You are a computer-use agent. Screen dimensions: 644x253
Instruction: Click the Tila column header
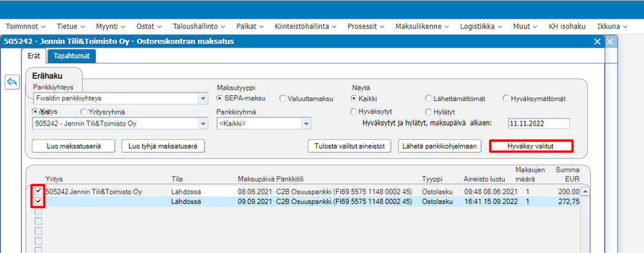pos(177,179)
